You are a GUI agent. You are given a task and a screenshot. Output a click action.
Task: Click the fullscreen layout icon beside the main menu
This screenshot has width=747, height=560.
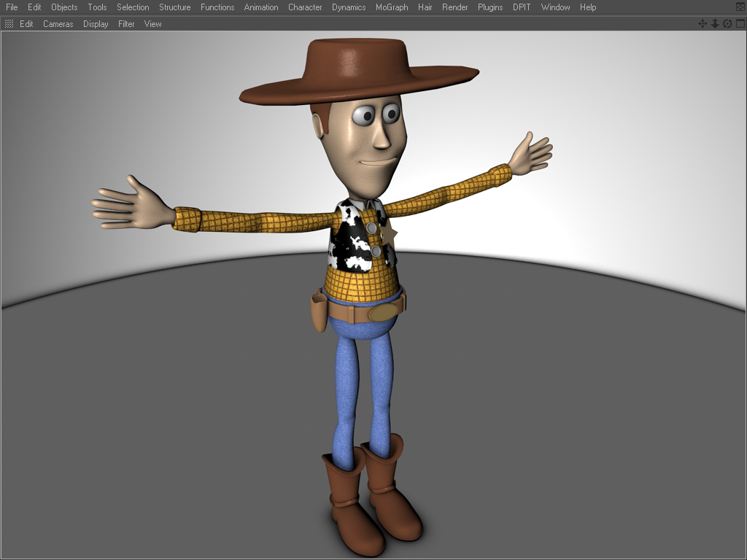point(740,7)
